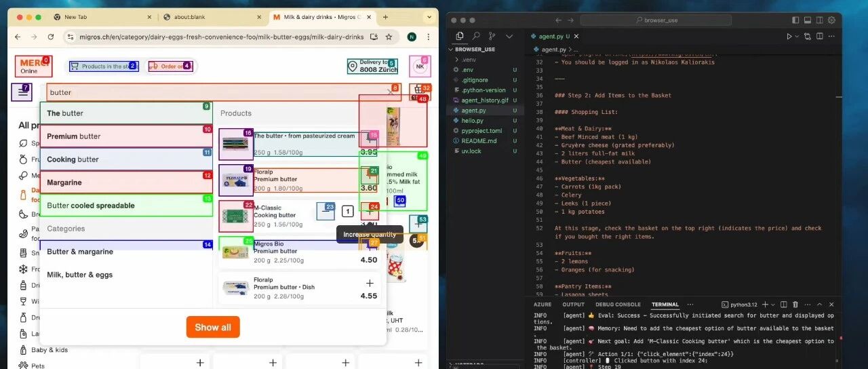Click the Chrome address bar URL
The image size is (868, 369).
point(222,37)
